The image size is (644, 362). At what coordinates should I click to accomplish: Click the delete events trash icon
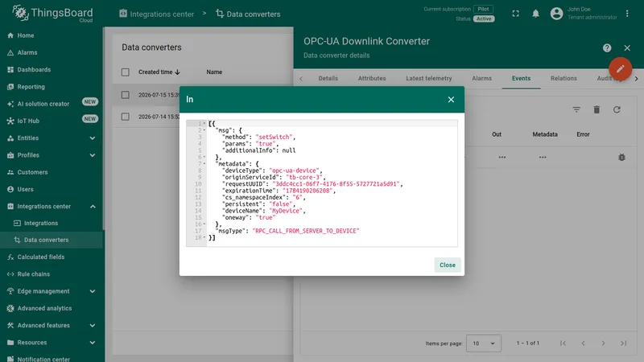597,109
